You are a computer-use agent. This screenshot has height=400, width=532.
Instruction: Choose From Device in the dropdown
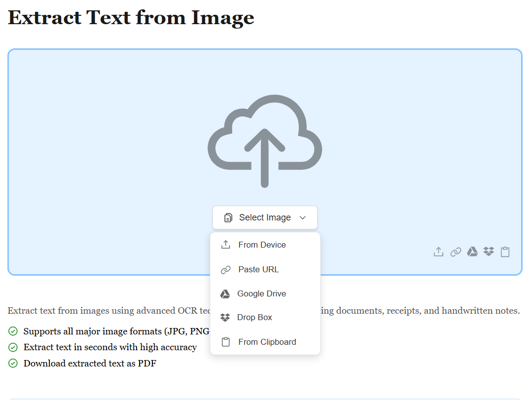tap(262, 245)
